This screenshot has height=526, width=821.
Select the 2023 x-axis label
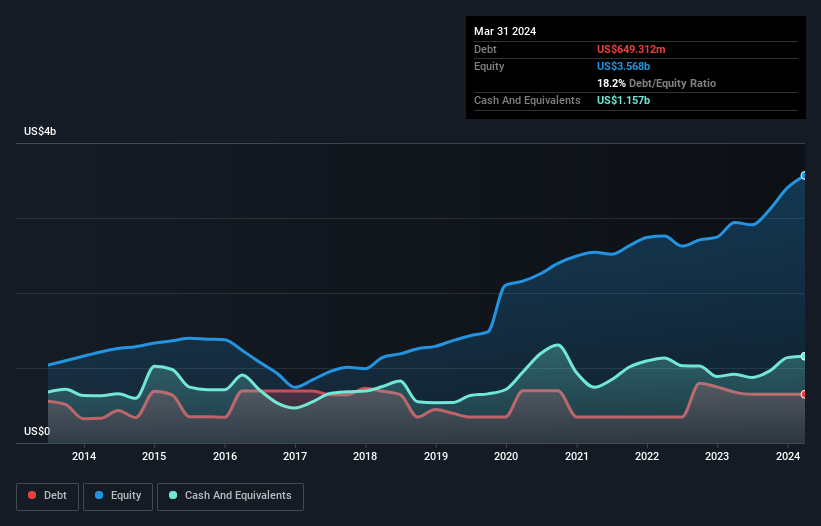pos(717,456)
